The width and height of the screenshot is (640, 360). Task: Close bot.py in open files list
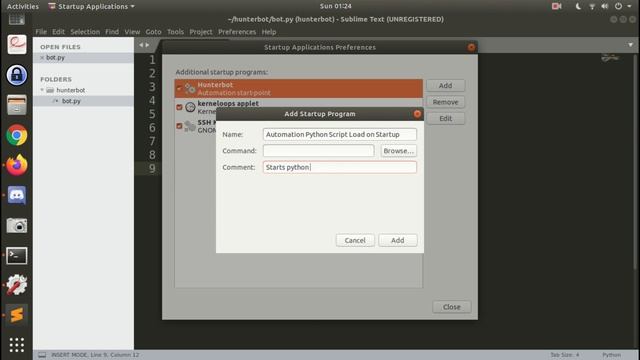point(42,58)
